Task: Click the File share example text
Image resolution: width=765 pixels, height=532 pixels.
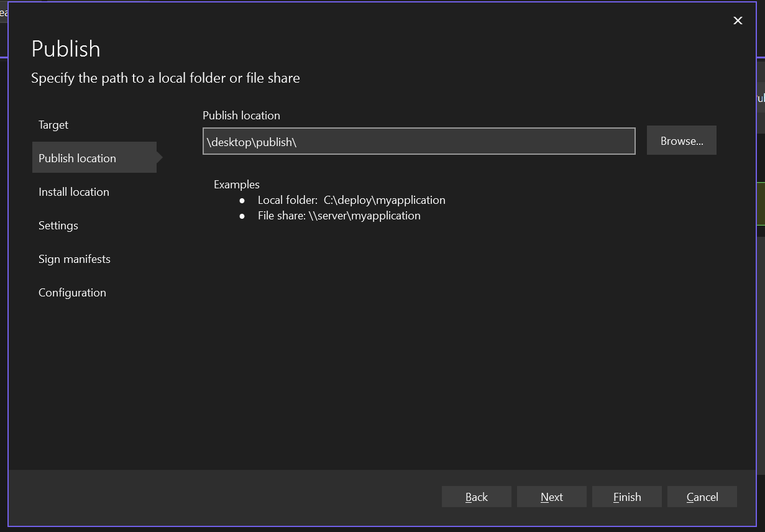Action: click(339, 216)
